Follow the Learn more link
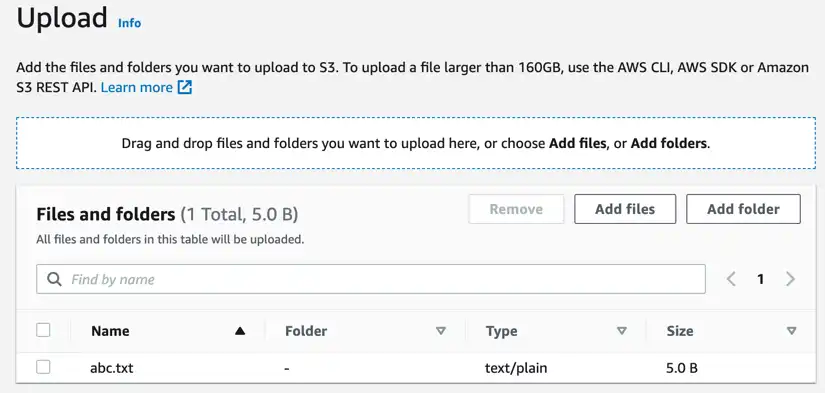825x393 pixels. (x=136, y=87)
